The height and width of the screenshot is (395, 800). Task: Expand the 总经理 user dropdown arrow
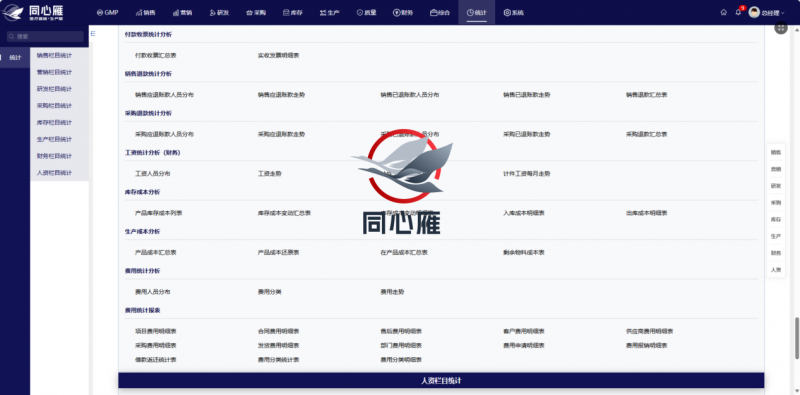[783, 13]
